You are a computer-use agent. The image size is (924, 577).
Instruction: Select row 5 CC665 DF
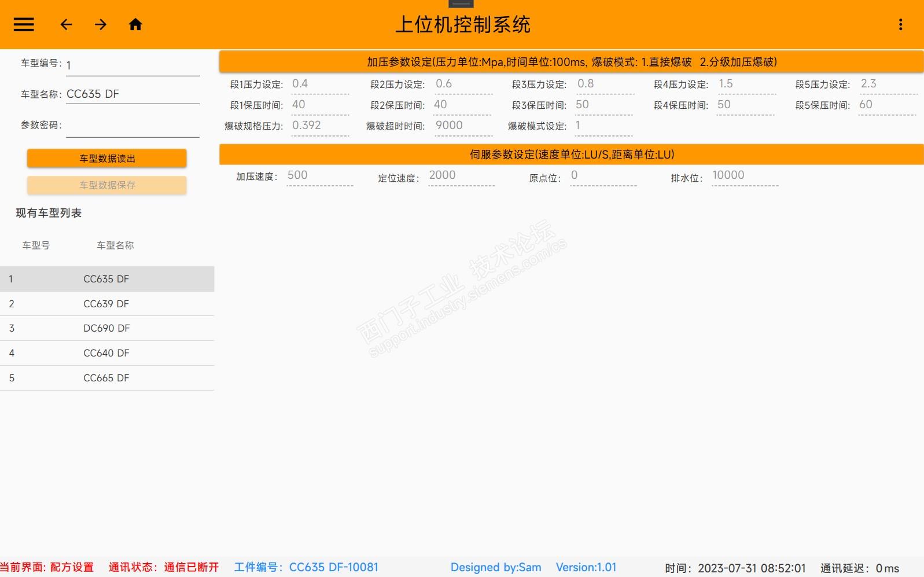click(107, 378)
